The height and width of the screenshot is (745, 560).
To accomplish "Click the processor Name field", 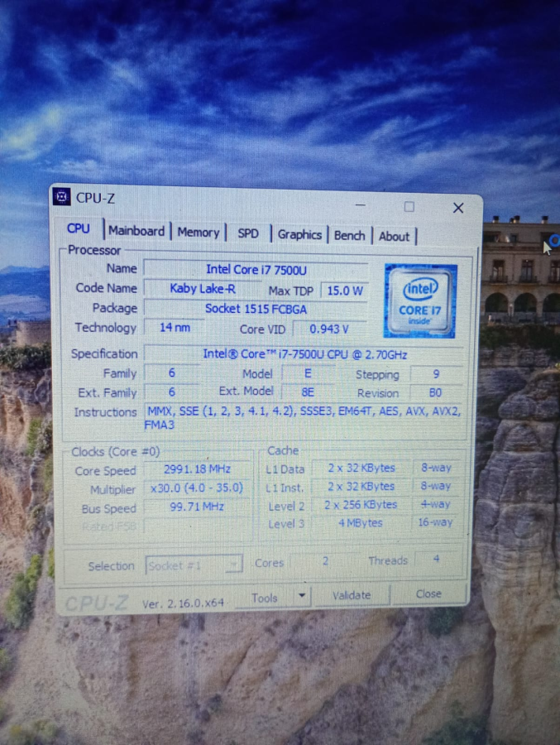I will (255, 269).
